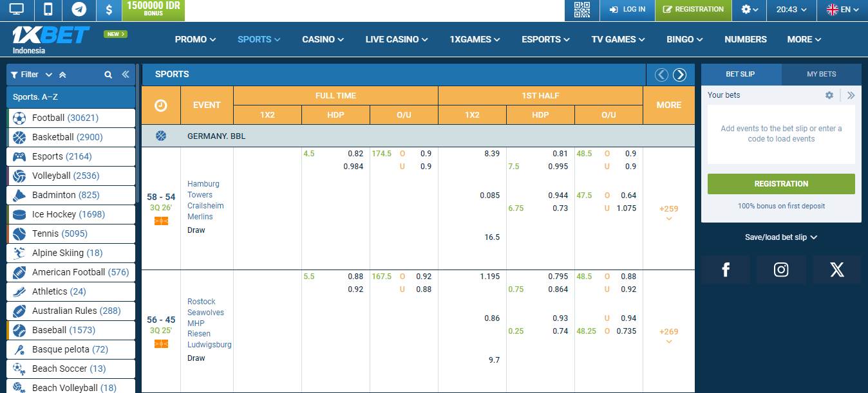
Task: Expand the MORE navigation menu
Action: coord(804,39)
